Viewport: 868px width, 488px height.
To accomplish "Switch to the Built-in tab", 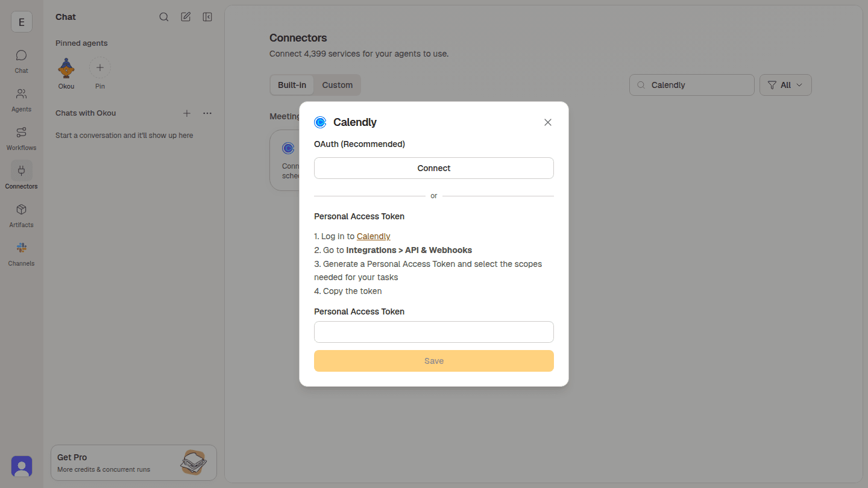I will click(292, 85).
